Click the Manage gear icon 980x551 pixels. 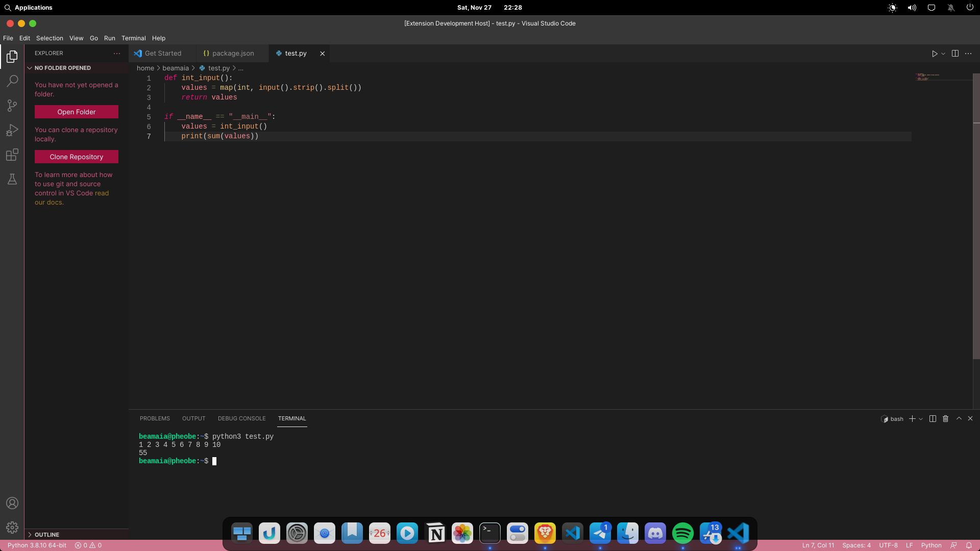click(12, 527)
